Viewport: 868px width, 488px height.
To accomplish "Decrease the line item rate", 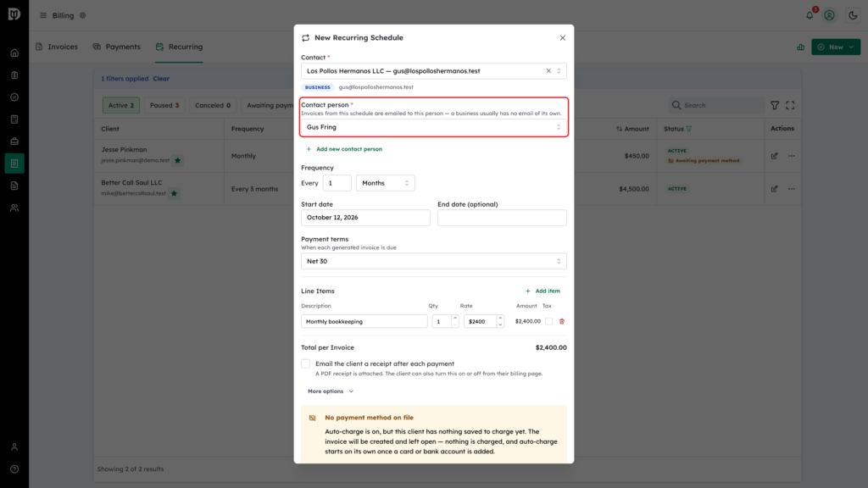I will [x=500, y=324].
